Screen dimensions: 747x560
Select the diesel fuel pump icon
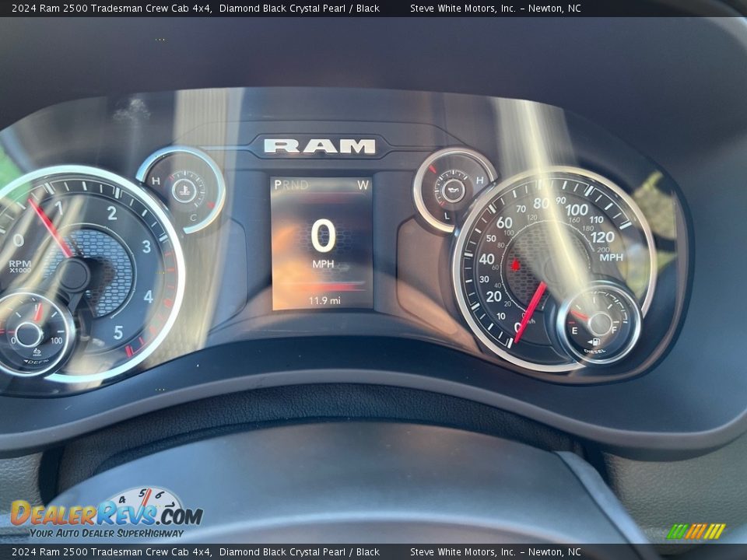tap(594, 341)
